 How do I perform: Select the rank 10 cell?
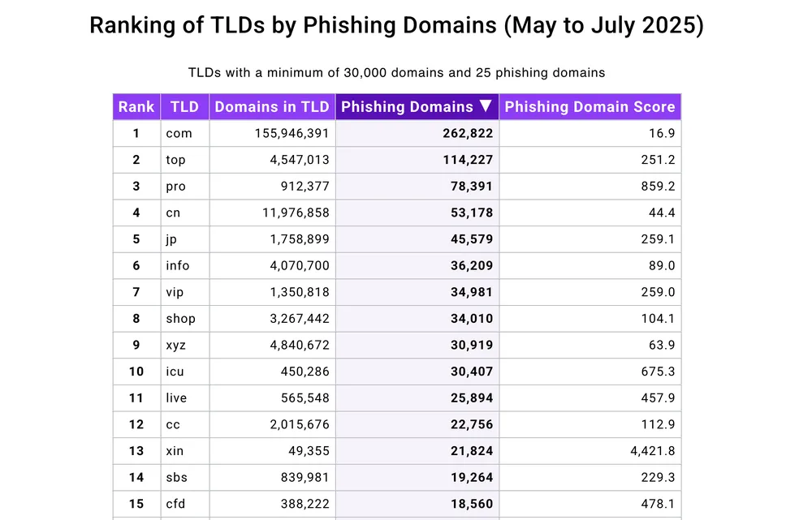(x=136, y=372)
